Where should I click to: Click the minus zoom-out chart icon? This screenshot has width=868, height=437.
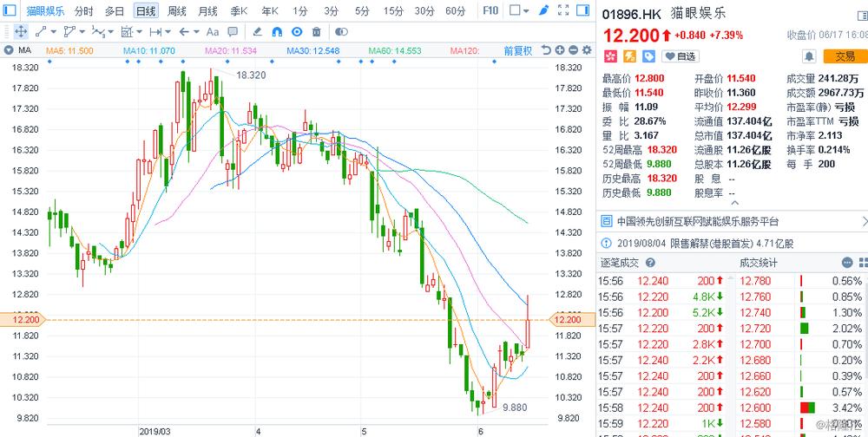click(x=573, y=50)
